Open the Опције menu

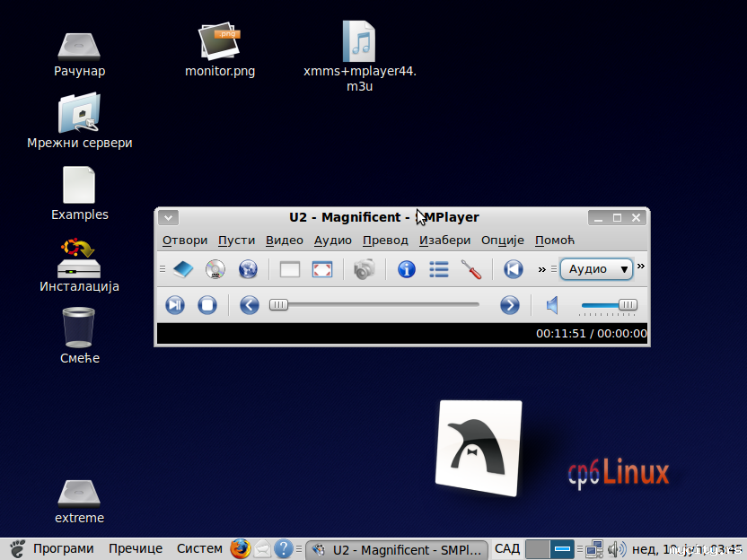click(502, 241)
